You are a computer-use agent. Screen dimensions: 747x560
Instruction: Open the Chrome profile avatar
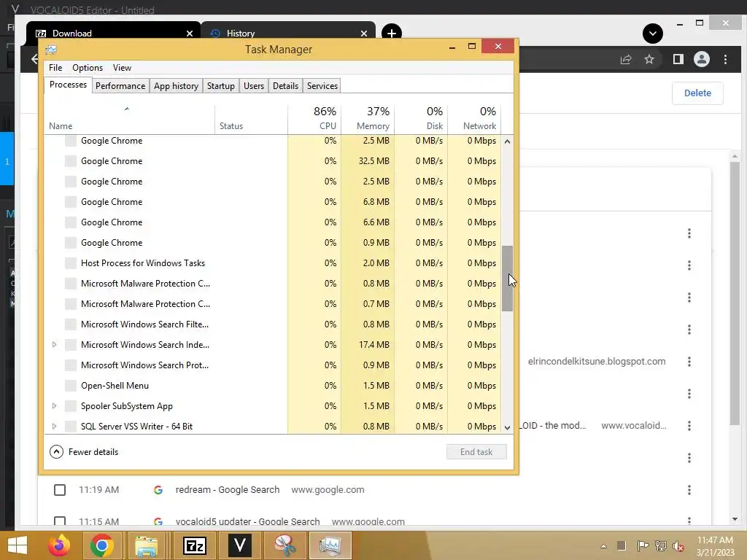click(x=701, y=60)
